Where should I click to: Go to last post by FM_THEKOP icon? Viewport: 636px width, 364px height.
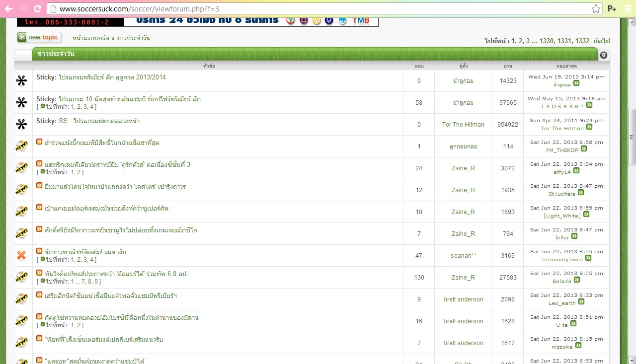click(584, 149)
